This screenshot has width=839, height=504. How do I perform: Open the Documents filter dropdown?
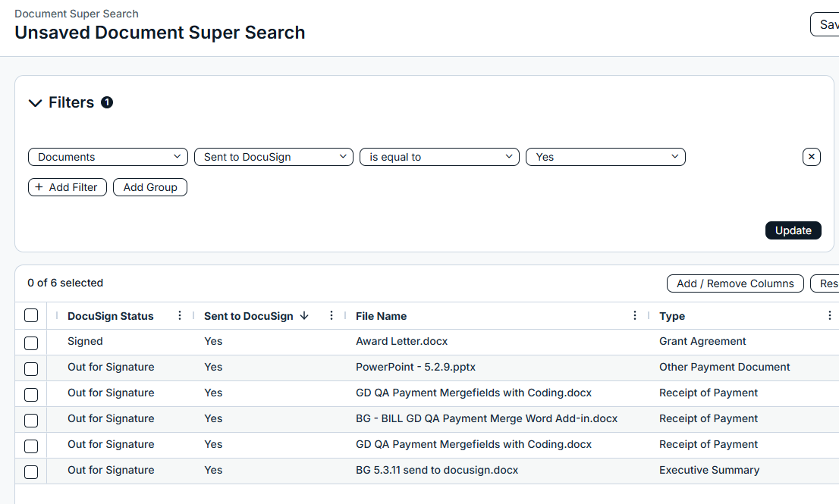[x=108, y=157]
